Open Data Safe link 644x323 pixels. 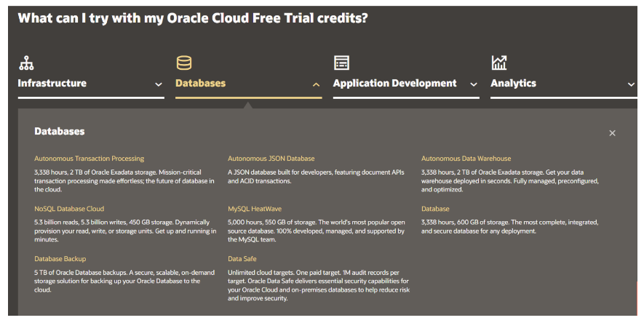click(x=242, y=258)
